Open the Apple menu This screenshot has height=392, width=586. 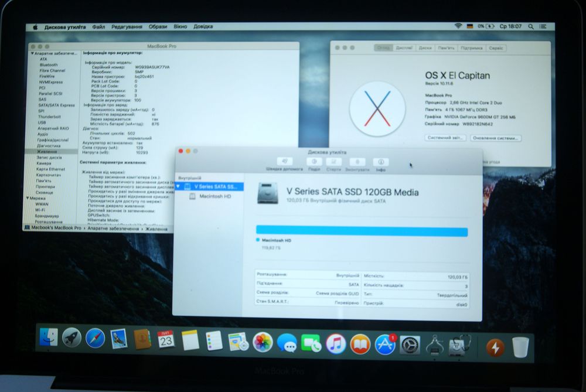point(35,27)
